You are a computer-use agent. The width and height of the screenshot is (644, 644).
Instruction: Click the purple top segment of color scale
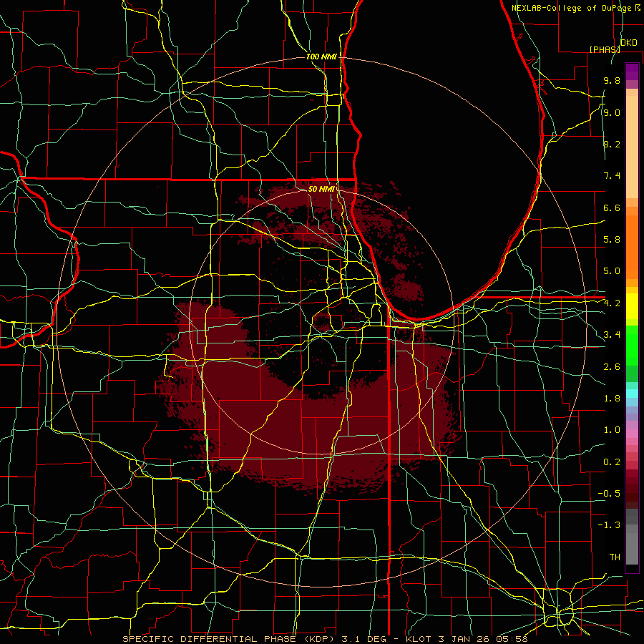632,72
